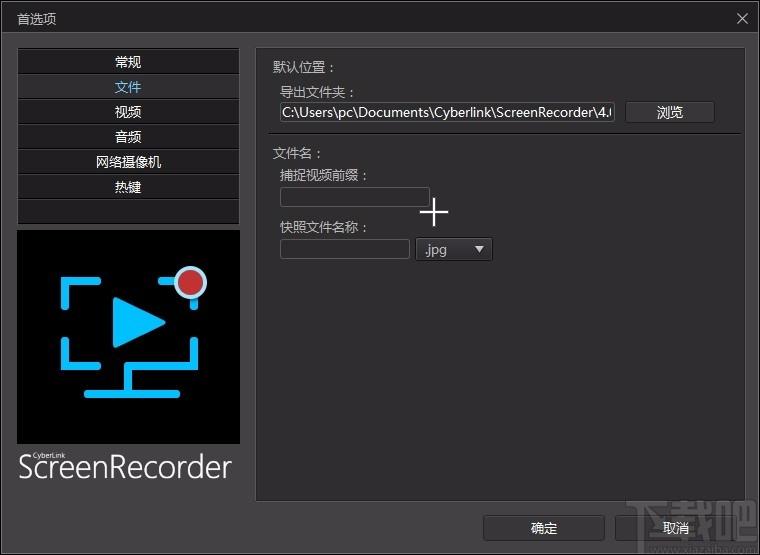Screen dimensions: 760x555
Task: Click the 浏览 button for export folder
Action: click(669, 112)
